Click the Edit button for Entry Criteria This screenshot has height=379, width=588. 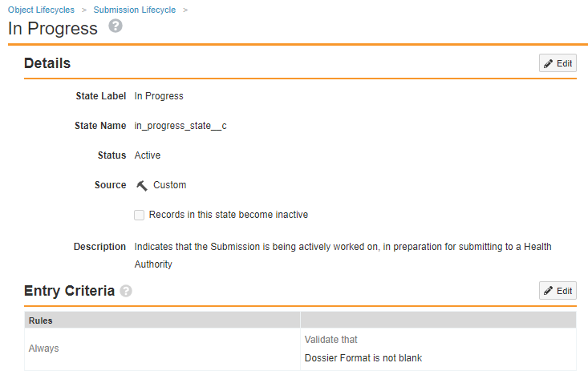pos(558,290)
